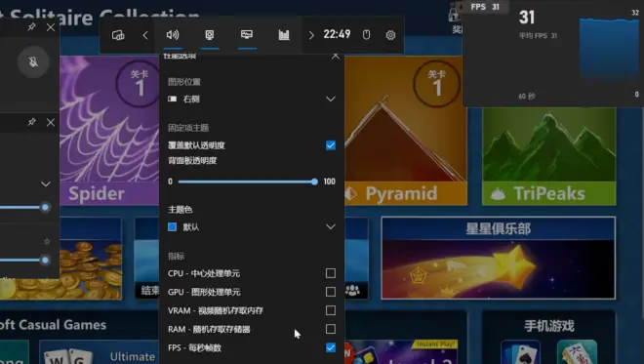Image resolution: width=644 pixels, height=364 pixels.
Task: Open Game Bar settings gear
Action: (x=390, y=35)
